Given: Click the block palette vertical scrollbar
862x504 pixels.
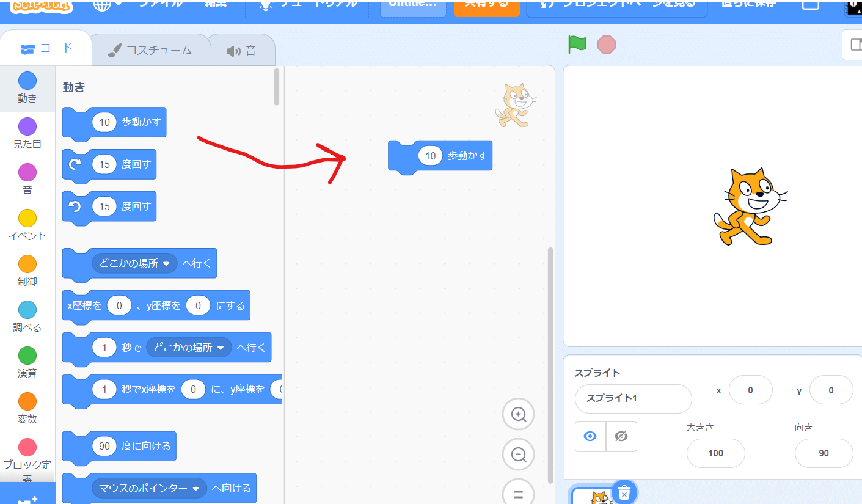Looking at the screenshot, I should (277, 87).
